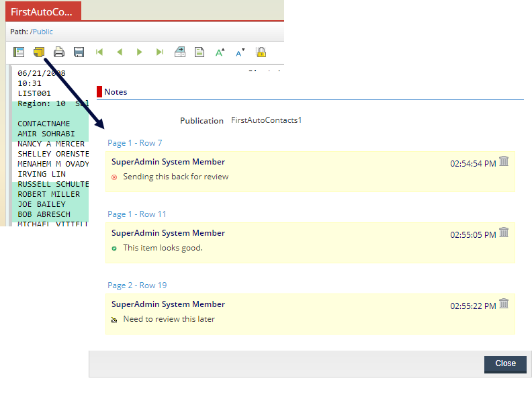
Task: Open the Page 1 - Row 7 link
Action: [x=135, y=143]
